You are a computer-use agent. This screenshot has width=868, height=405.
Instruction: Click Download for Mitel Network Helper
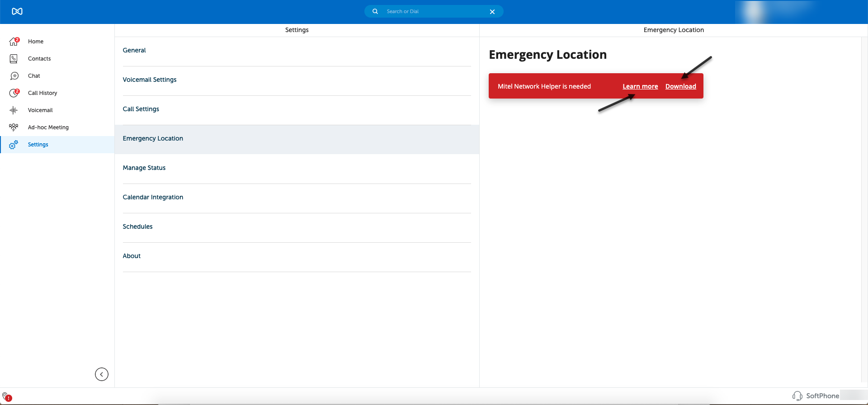pos(680,87)
